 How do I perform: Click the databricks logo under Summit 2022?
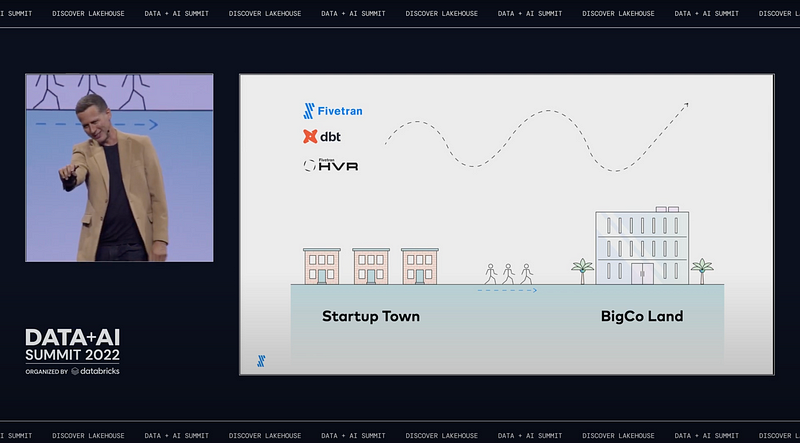point(95,371)
